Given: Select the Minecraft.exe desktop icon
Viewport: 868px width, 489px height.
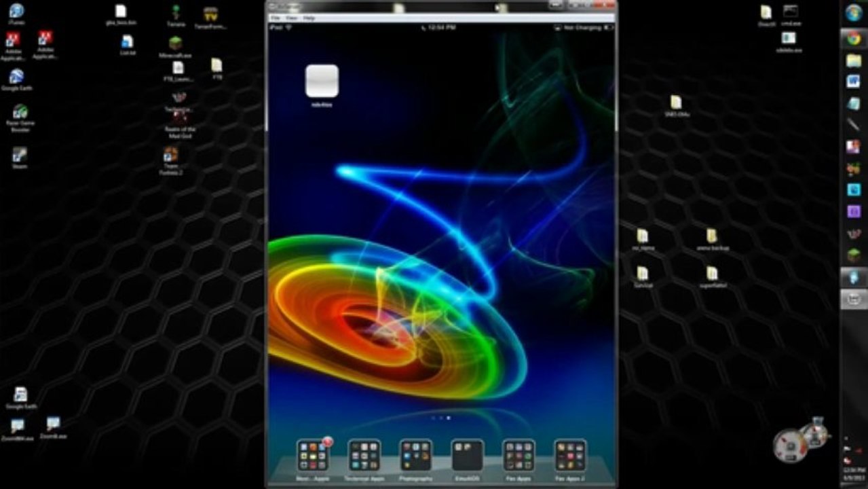Looking at the screenshot, I should [176, 47].
